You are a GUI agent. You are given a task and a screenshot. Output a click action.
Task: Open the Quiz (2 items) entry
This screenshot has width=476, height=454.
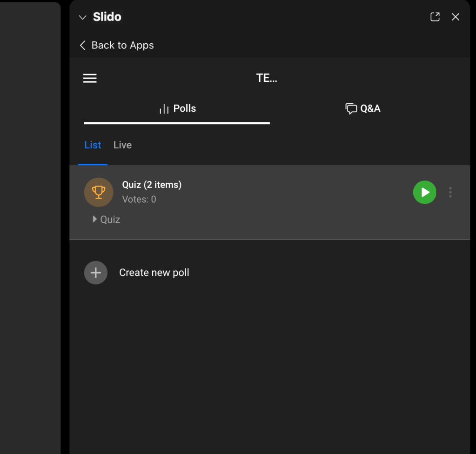[152, 185]
